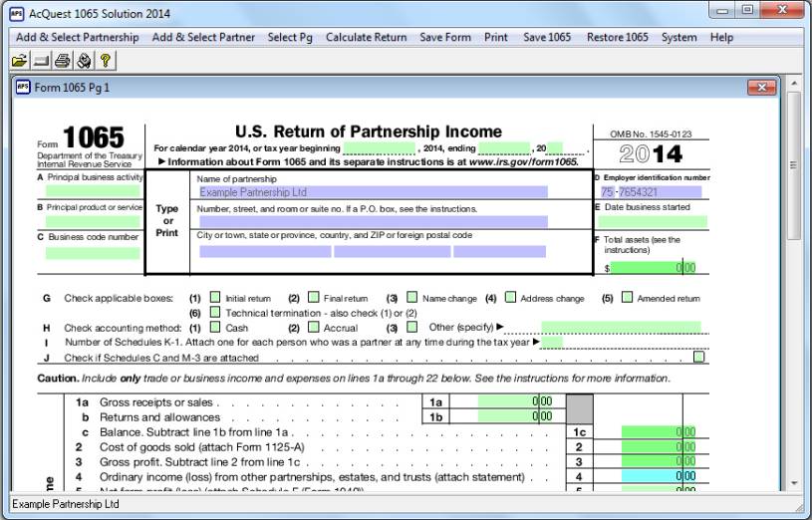The image size is (812, 520).
Task: Open the Select Pg menu
Action: tap(291, 37)
